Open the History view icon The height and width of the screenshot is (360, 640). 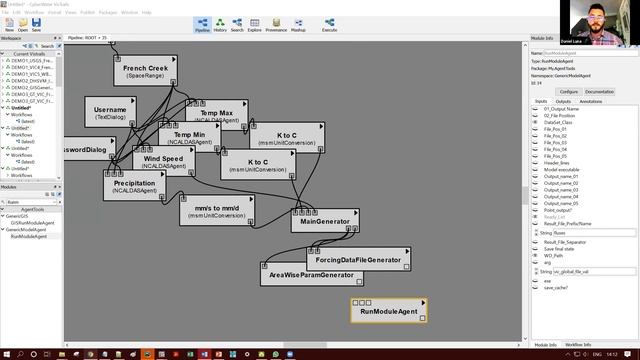(220, 24)
